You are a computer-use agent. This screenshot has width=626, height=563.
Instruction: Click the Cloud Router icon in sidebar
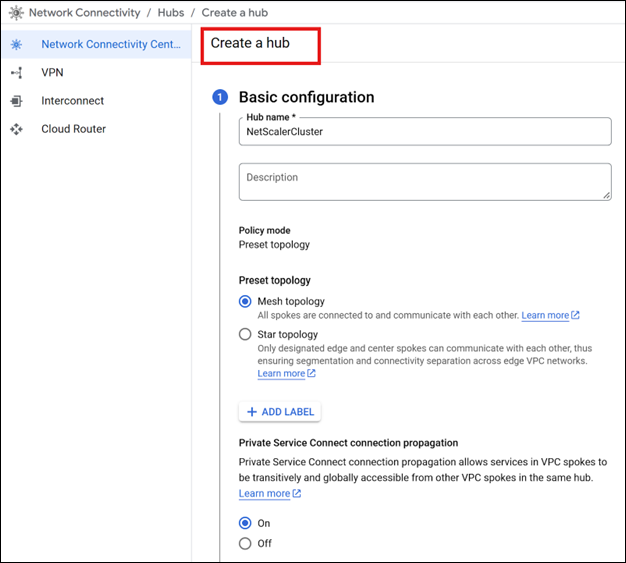point(16,129)
